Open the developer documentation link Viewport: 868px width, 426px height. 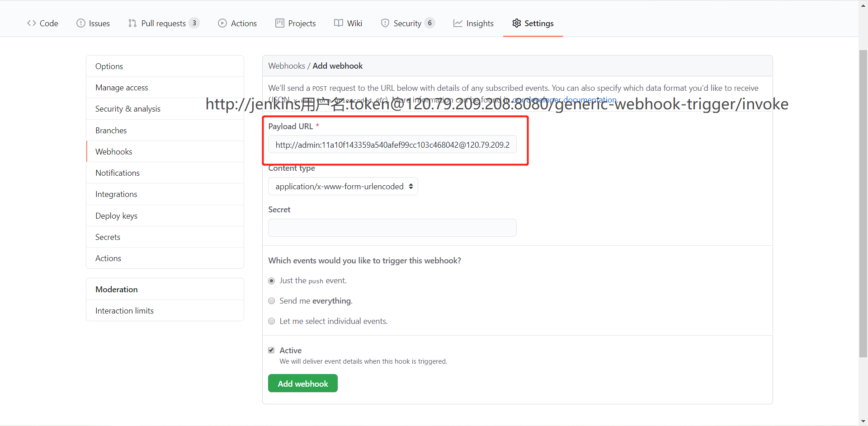tap(565, 99)
